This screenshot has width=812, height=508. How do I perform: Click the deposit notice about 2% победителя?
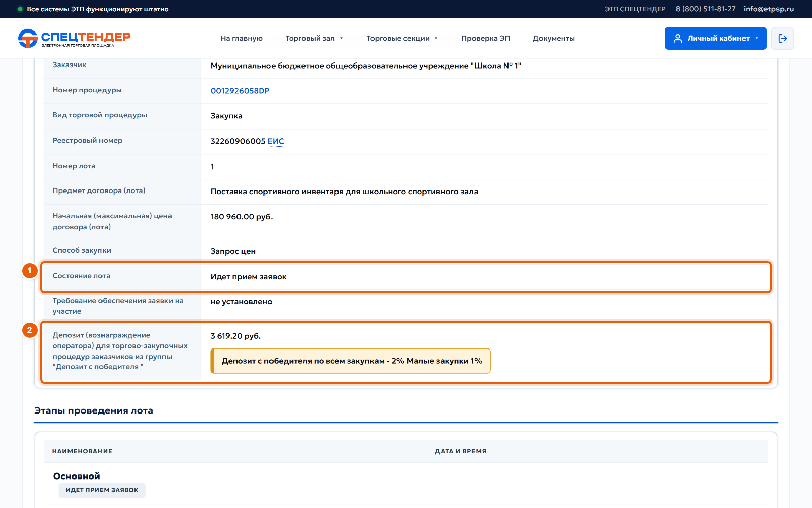[x=351, y=361]
